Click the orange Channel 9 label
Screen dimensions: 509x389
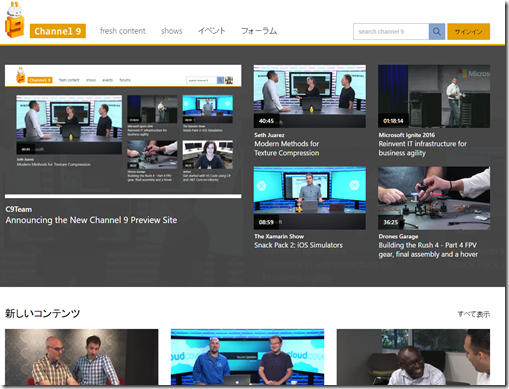click(58, 31)
